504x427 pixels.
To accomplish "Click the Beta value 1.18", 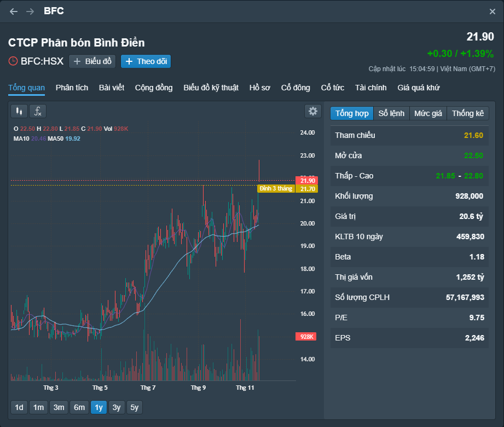I will pos(477,257).
